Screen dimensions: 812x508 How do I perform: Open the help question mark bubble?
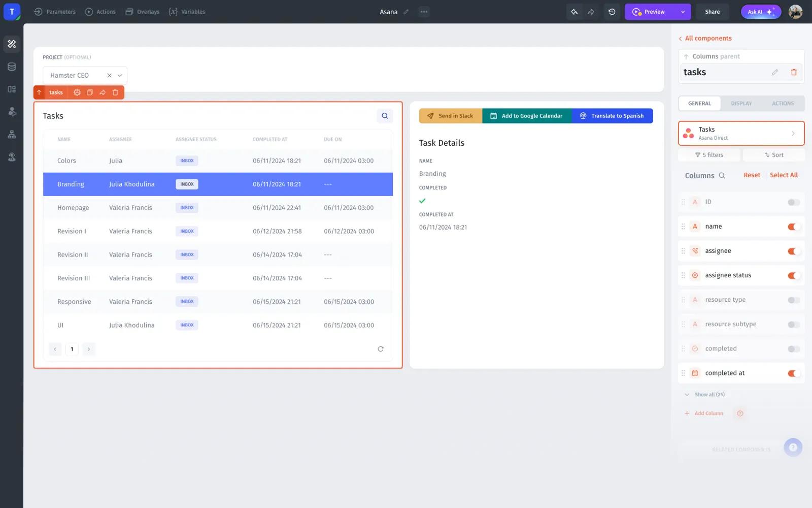click(793, 448)
